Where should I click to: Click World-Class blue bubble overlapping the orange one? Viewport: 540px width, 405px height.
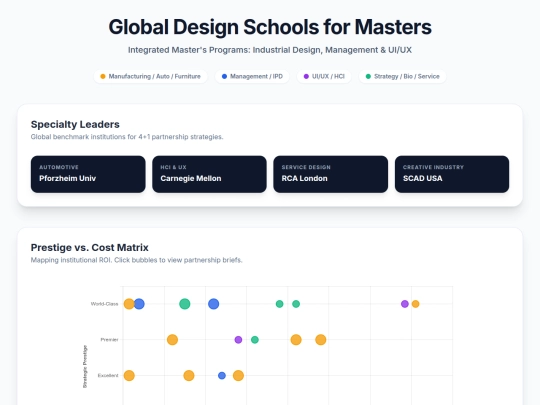139,304
